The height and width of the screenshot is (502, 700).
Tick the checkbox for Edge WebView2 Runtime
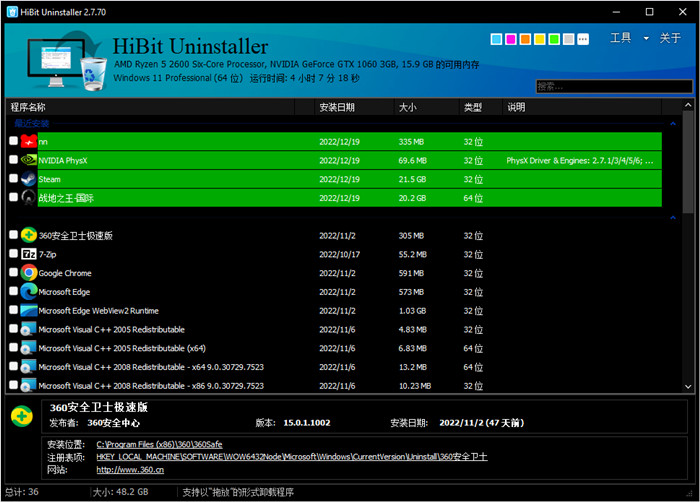coord(13,310)
